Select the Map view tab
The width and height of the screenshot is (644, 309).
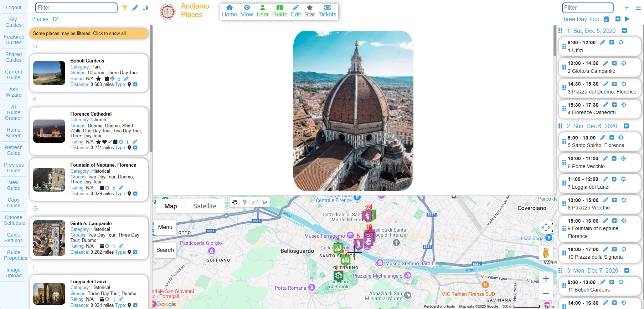[170, 206]
